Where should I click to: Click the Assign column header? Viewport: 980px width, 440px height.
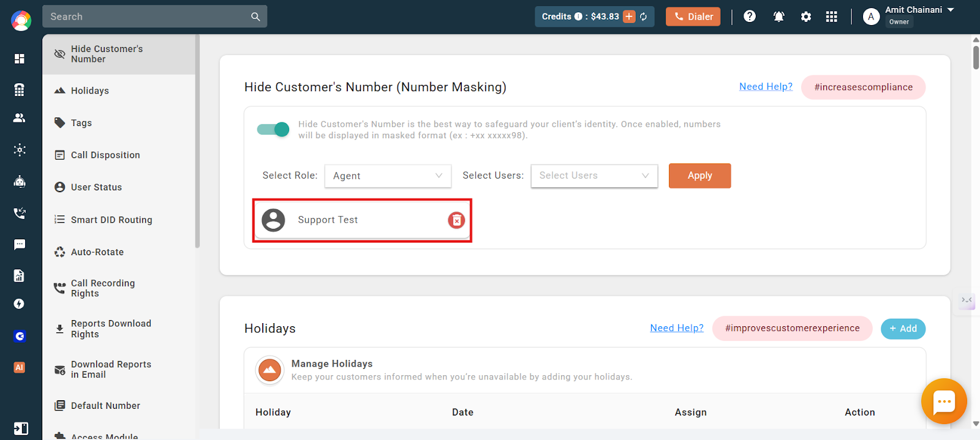coord(691,412)
